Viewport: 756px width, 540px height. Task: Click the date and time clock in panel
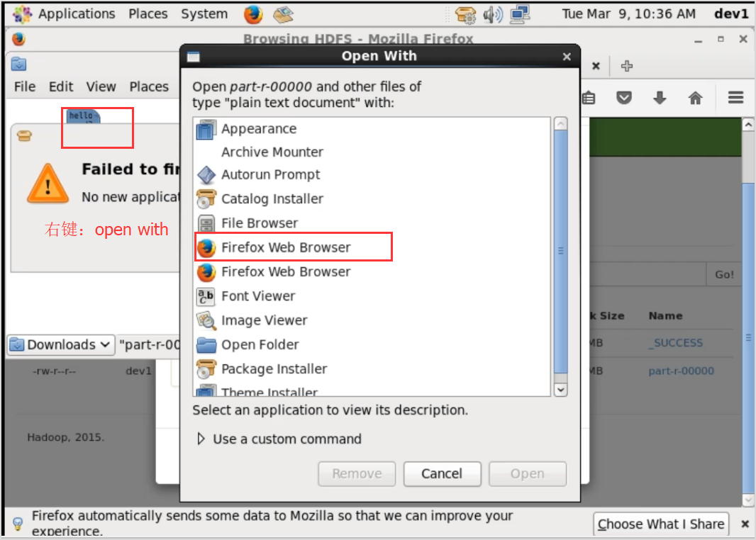pos(629,14)
